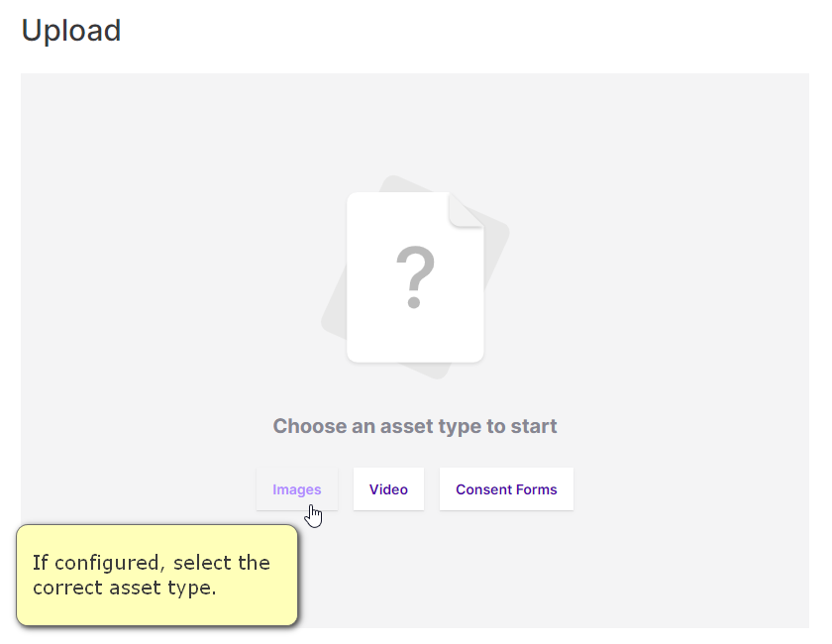Click the question mark document icon

415,277
